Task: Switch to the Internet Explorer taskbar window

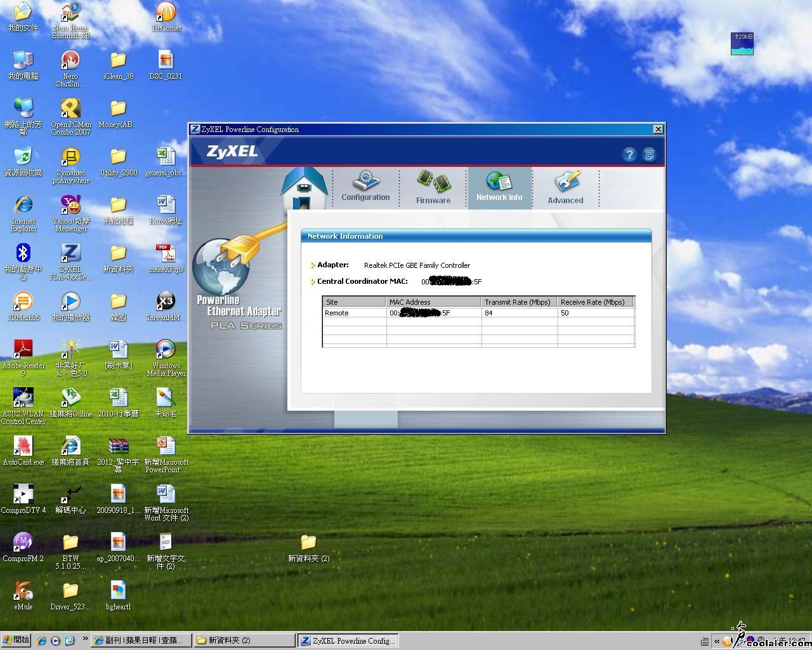Action: pyautogui.click(x=141, y=640)
